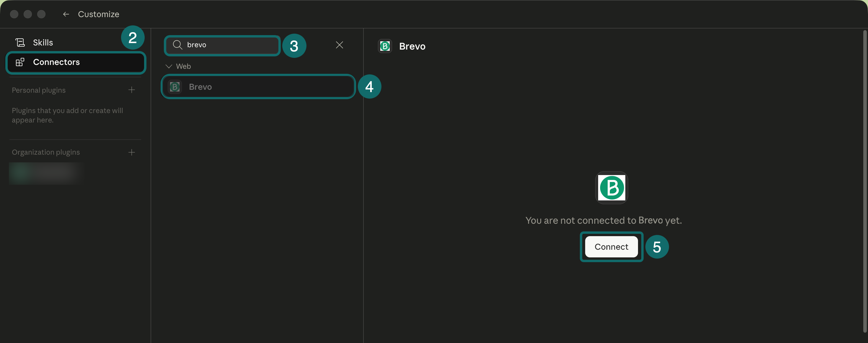This screenshot has width=868, height=343.
Task: Add an organization plugin with the plus
Action: (x=131, y=152)
